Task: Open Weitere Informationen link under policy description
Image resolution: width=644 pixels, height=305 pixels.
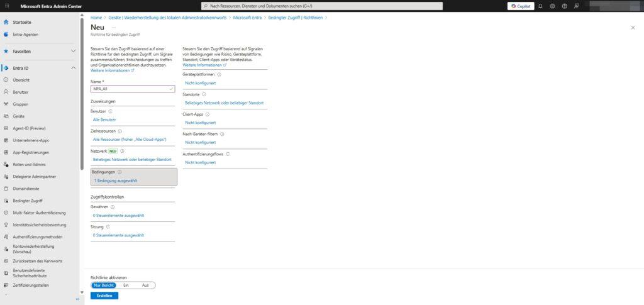Action: [x=112, y=70]
